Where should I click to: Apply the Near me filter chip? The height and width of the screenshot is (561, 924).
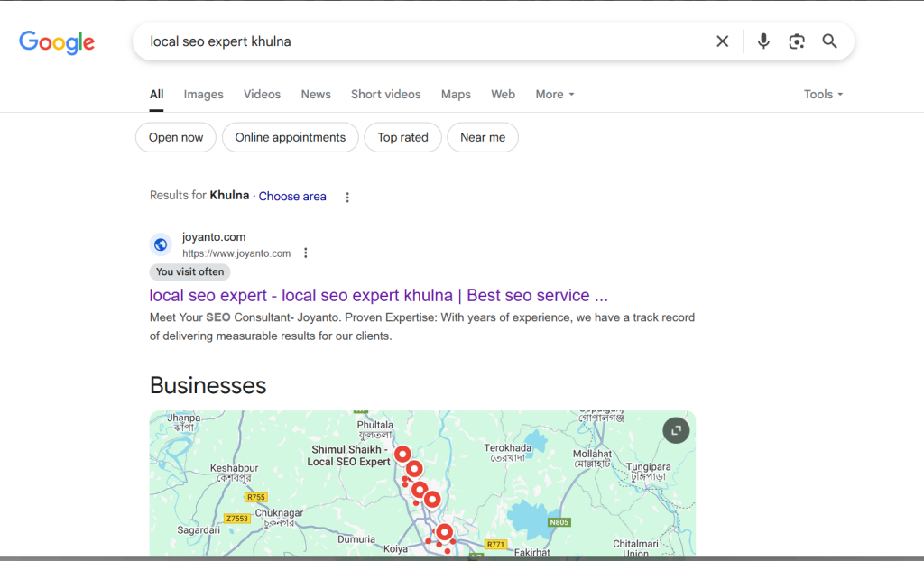coord(483,137)
